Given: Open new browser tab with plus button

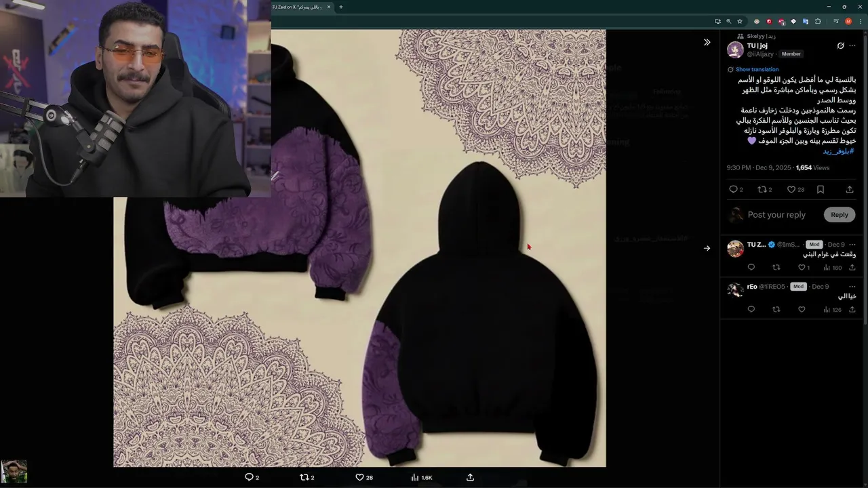Looking at the screenshot, I should pyautogui.click(x=341, y=7).
